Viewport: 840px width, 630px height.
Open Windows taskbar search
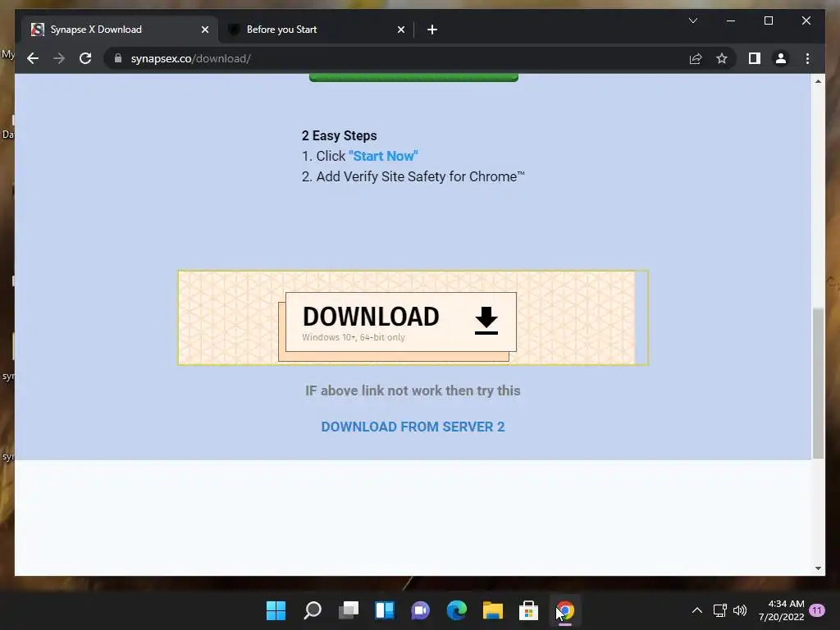(313, 610)
